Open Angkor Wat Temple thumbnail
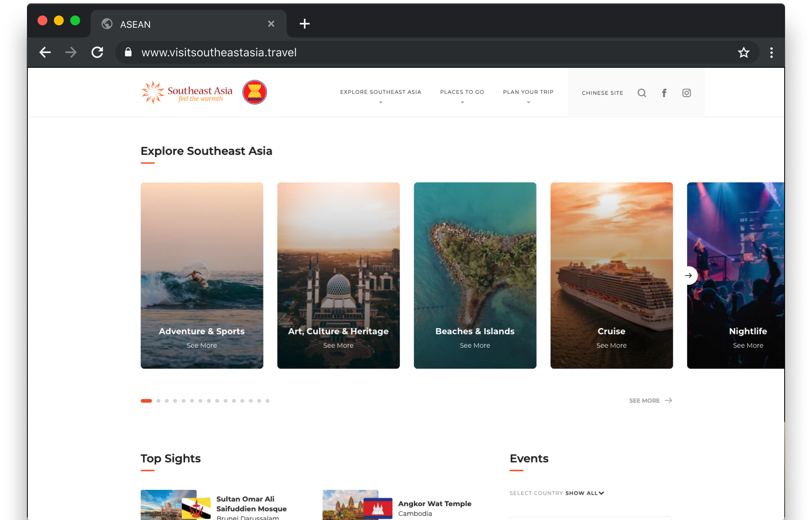The width and height of the screenshot is (812, 520). coord(350,505)
